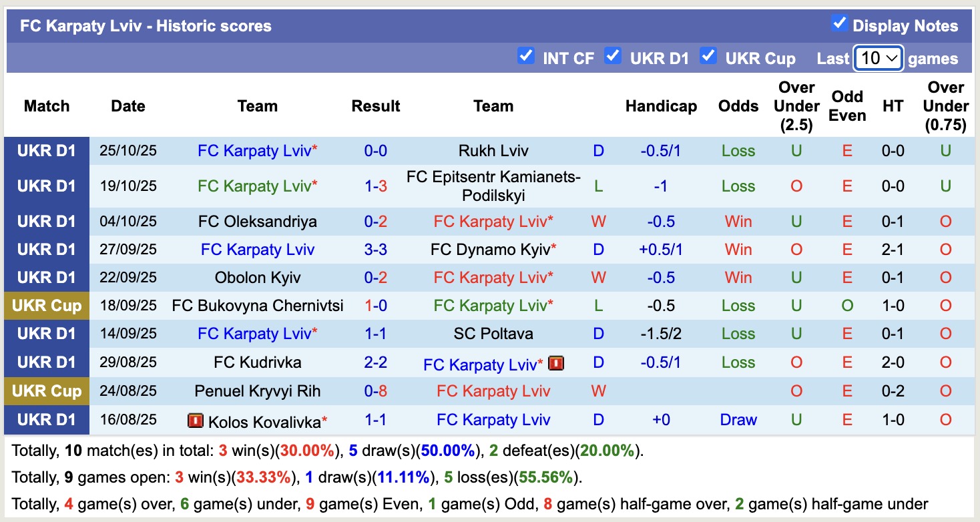This screenshot has height=522, width=980.
Task: Select the Date column header
Action: (127, 105)
